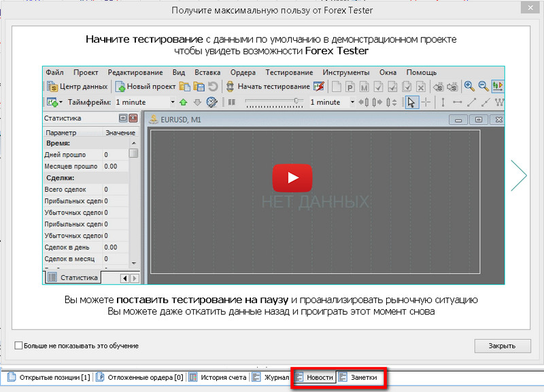
Task: Click the document icon marked M
Action: tap(364, 86)
